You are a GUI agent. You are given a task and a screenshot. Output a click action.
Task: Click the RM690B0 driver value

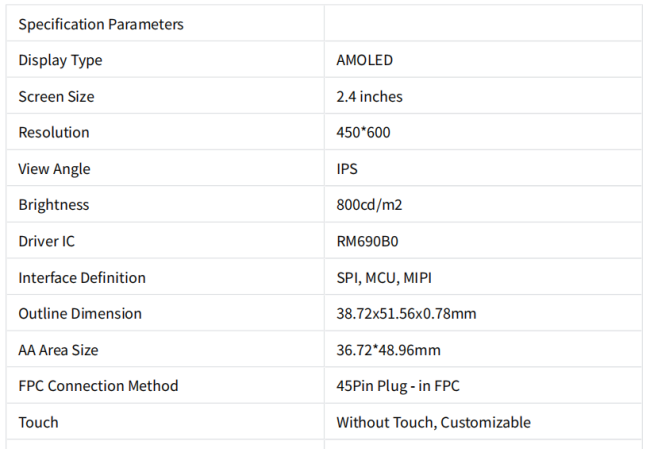pyautogui.click(x=368, y=241)
